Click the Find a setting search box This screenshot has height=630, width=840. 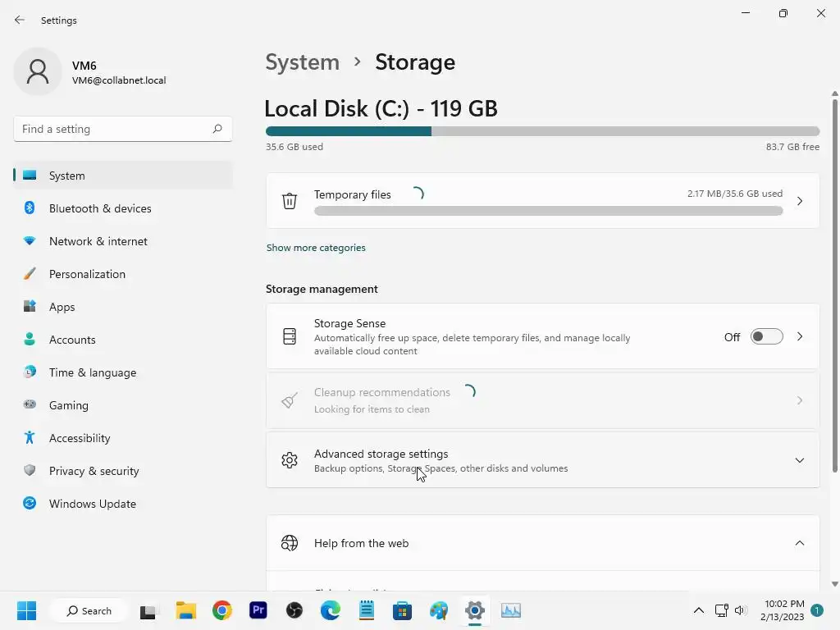(115, 129)
